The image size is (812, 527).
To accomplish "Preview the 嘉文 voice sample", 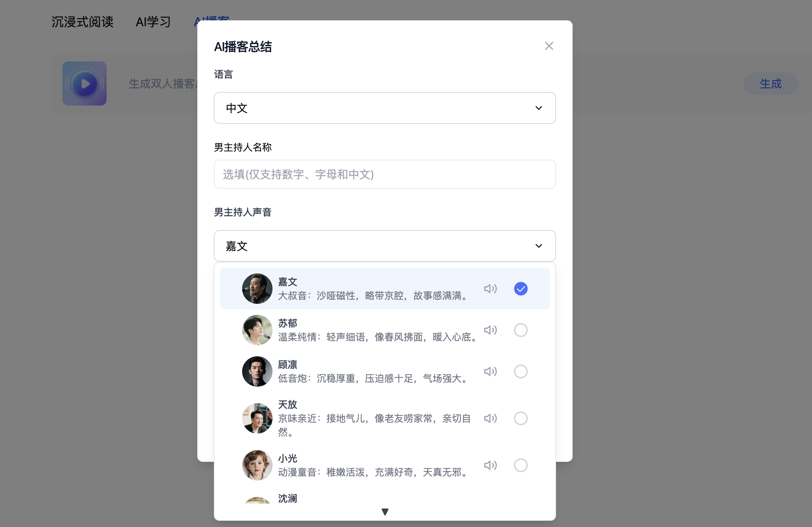I will pyautogui.click(x=490, y=289).
